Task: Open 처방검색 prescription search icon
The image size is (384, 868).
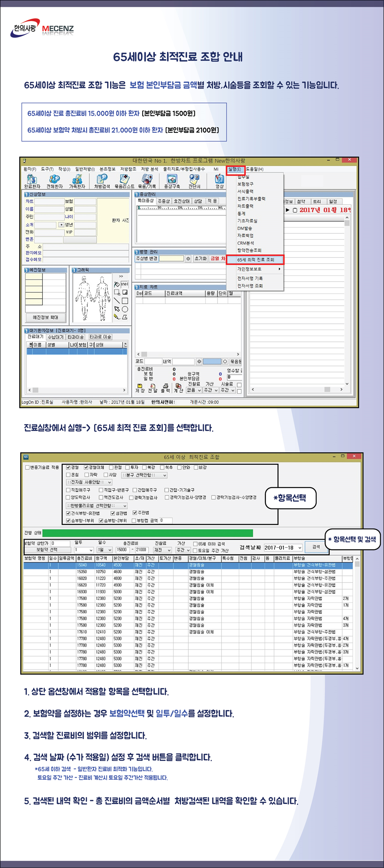Action: [102, 179]
